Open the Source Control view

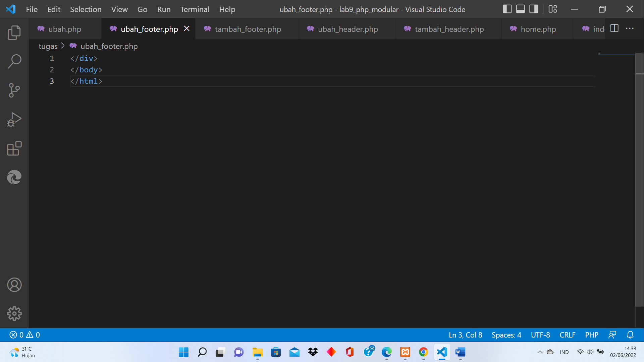coord(14,90)
